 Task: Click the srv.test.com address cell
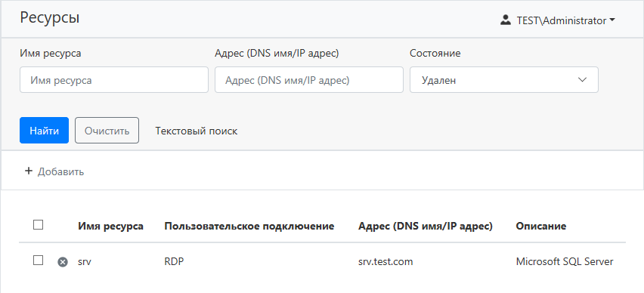pos(385,261)
